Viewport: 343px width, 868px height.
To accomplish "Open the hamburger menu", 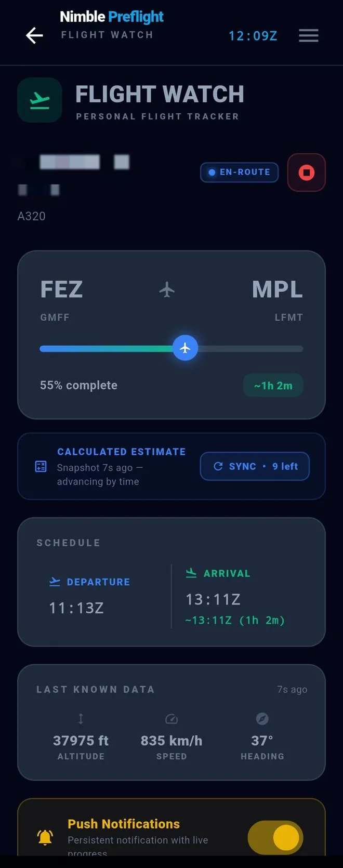I will point(309,35).
